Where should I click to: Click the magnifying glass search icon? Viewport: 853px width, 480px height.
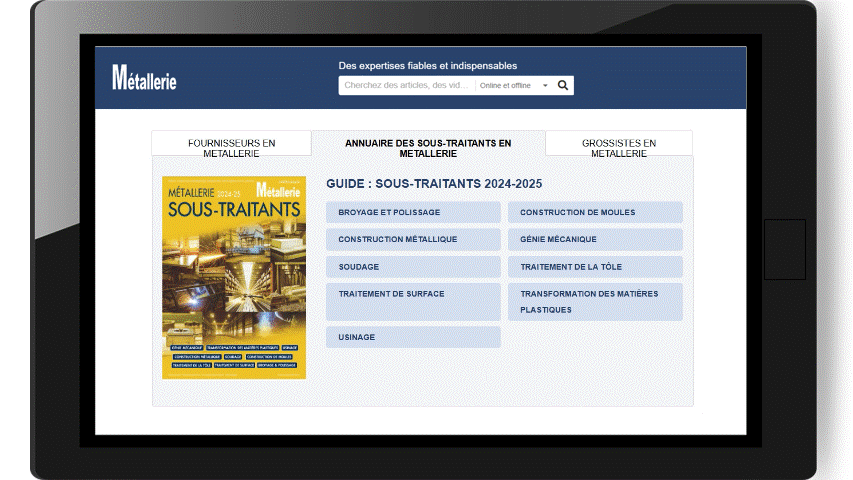tap(563, 85)
